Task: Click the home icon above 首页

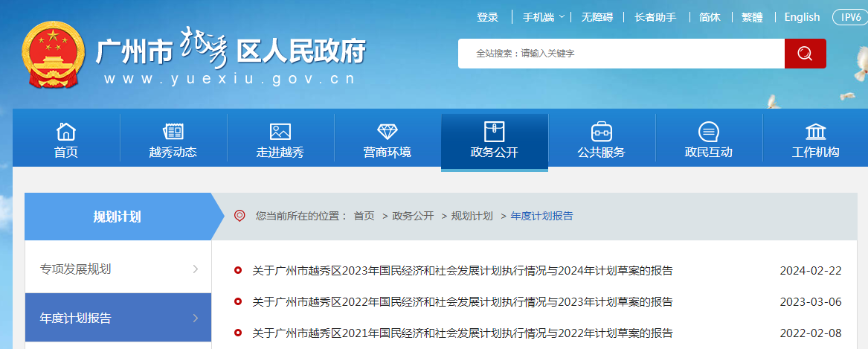Action: 66,132
